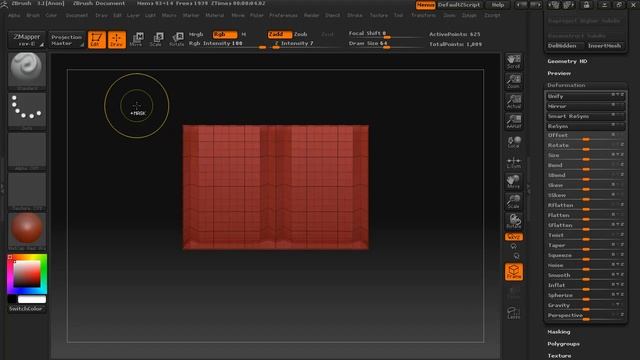Open the Document menu
Viewport: 640px width, 360px height.
[x=77, y=15]
